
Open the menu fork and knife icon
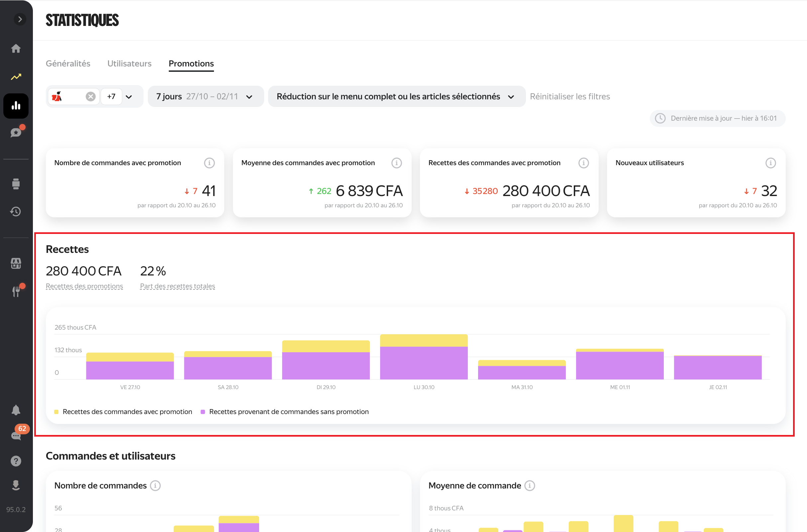(x=16, y=291)
